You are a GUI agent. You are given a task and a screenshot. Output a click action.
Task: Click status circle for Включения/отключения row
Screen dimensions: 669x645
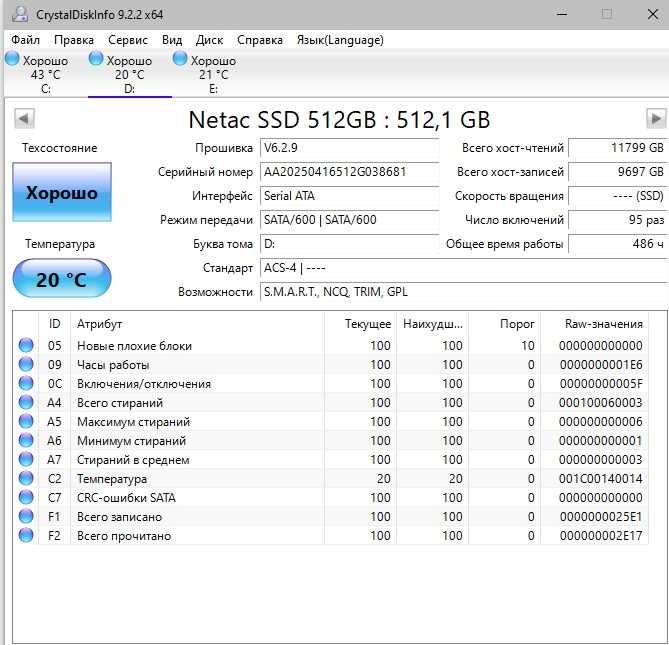pyautogui.click(x=26, y=383)
